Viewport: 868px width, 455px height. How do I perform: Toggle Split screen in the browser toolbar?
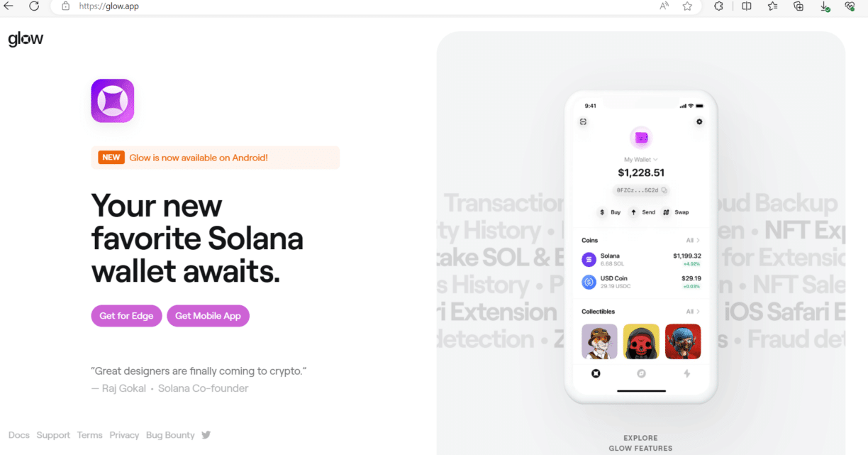click(x=747, y=6)
